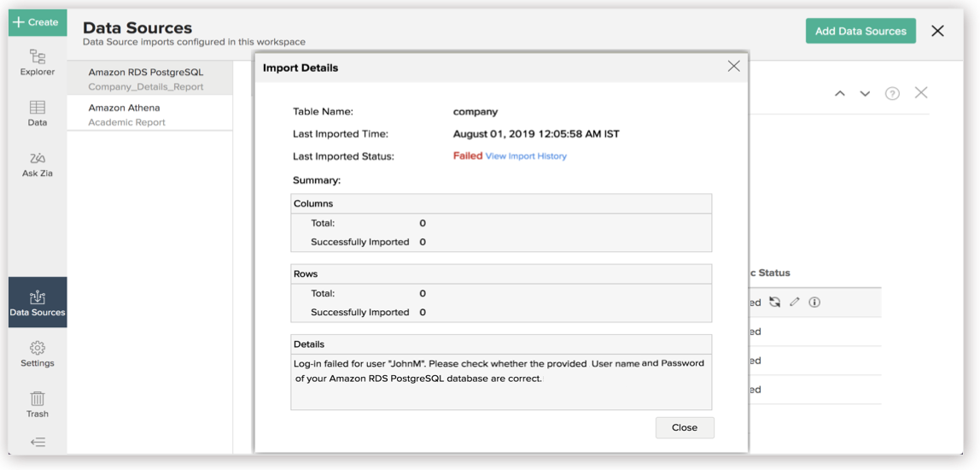Click the log-in failed error message
Image resolution: width=980 pixels, height=470 pixels.
499,371
